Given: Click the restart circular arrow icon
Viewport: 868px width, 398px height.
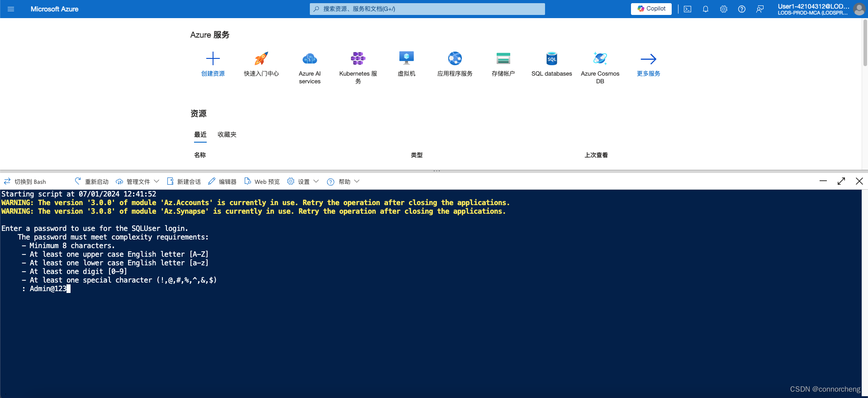Looking at the screenshot, I should click(78, 181).
